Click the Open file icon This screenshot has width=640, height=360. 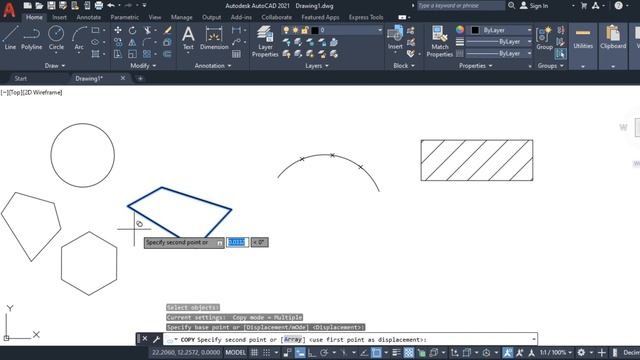tap(39, 6)
